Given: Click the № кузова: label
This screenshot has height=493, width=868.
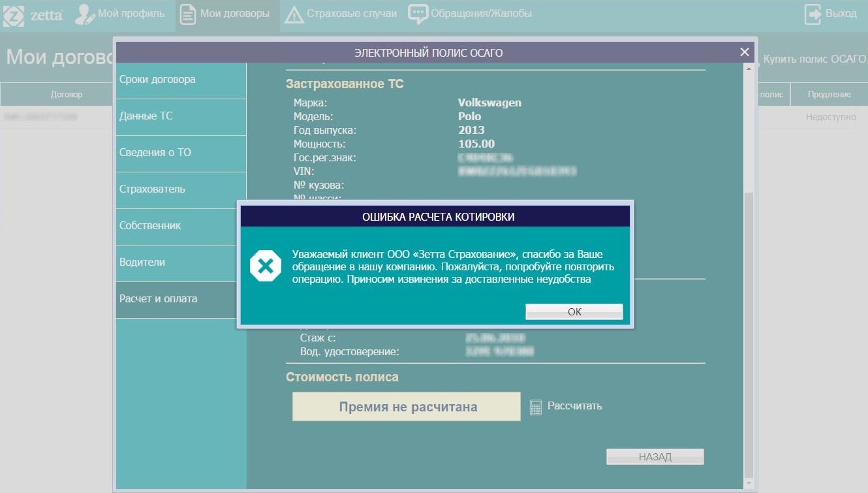Looking at the screenshot, I should point(318,185).
